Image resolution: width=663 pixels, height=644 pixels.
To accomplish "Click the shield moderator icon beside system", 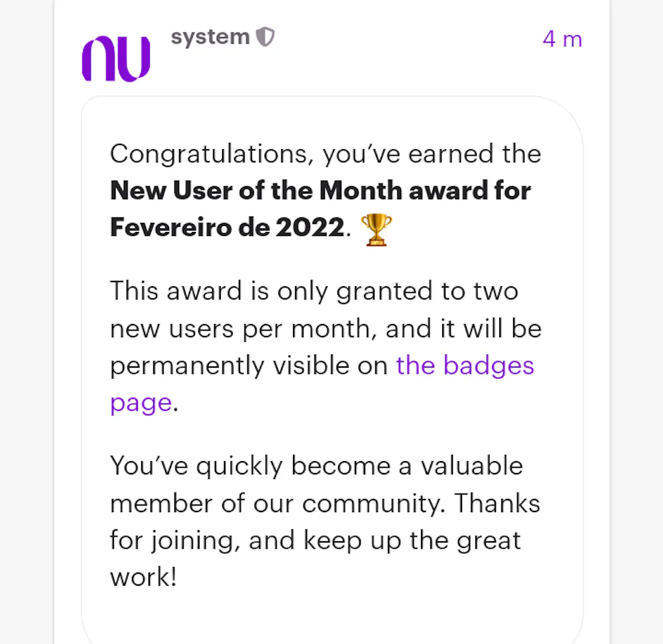I will click(x=265, y=37).
